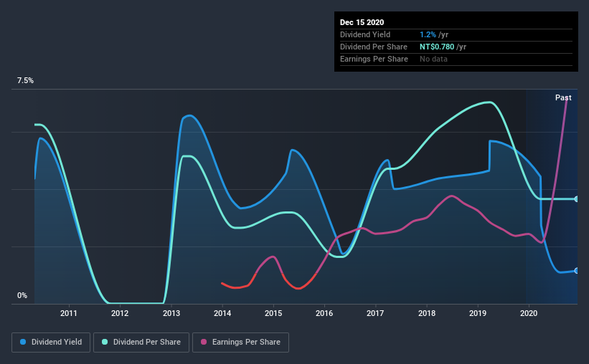Click the Past label on chart
This screenshot has width=589, height=364.
tap(563, 97)
